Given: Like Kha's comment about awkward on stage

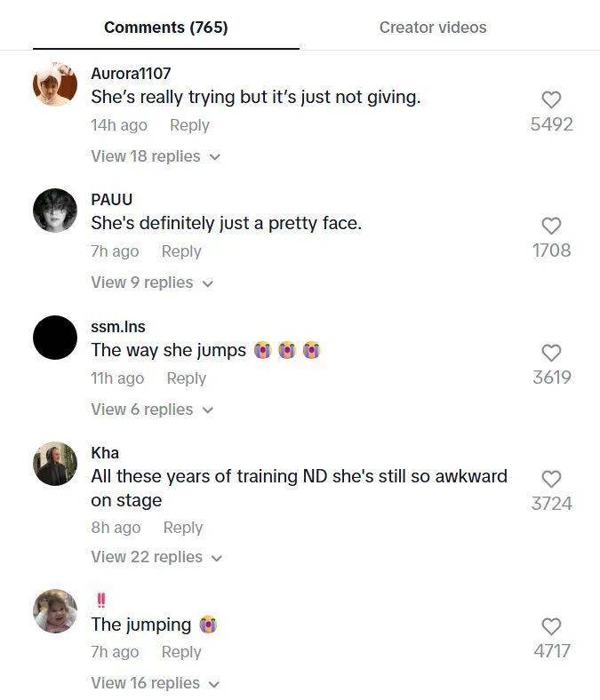Looking at the screenshot, I should coord(551,480).
